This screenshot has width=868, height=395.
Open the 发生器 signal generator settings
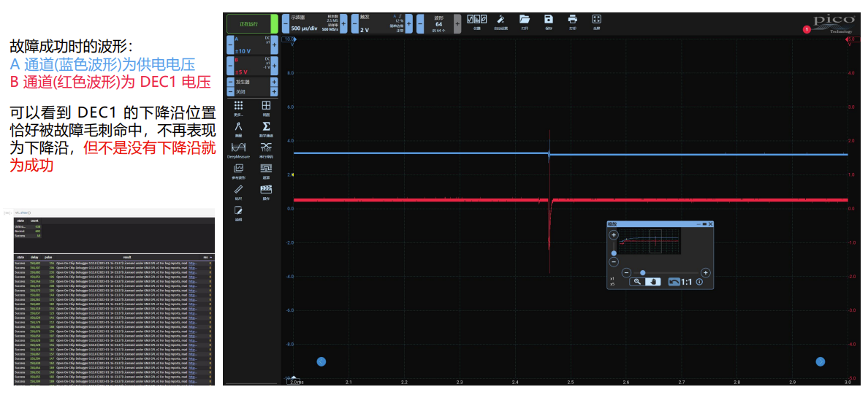click(252, 82)
